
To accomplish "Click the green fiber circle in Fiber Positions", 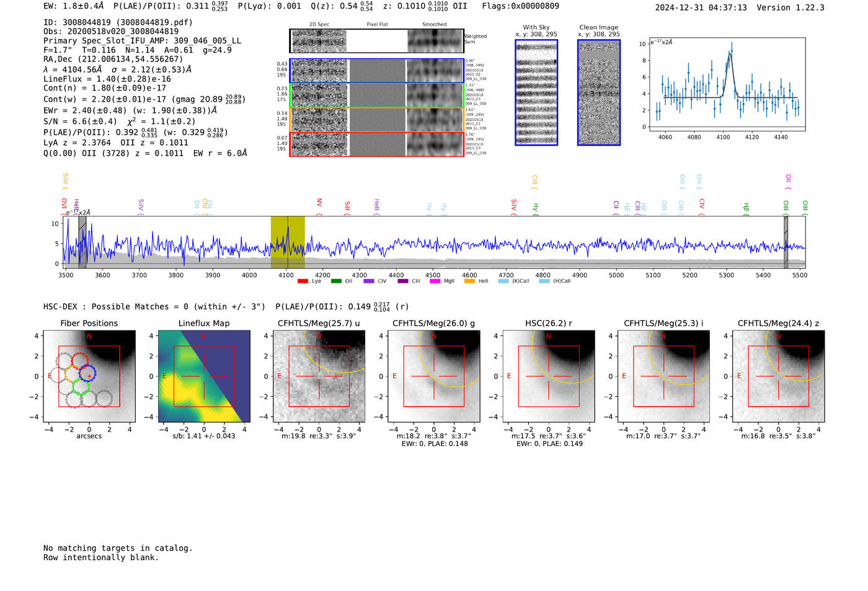I will click(x=82, y=388).
